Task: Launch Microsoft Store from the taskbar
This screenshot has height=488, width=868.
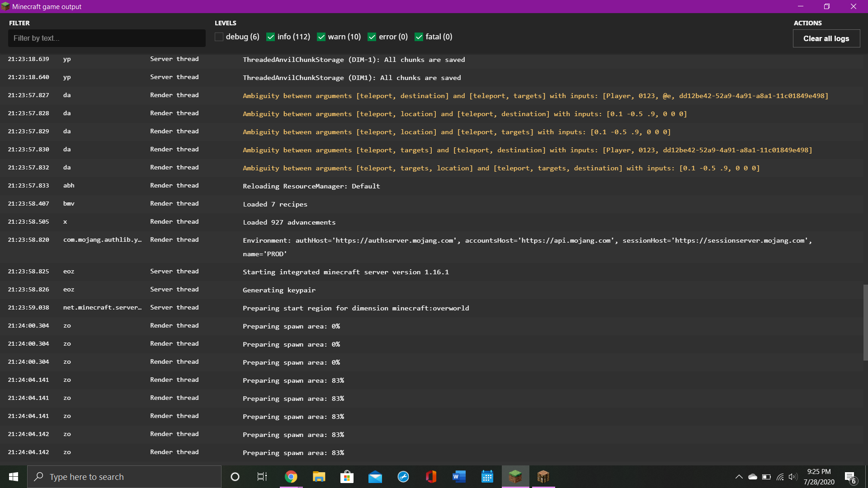Action: click(347, 477)
